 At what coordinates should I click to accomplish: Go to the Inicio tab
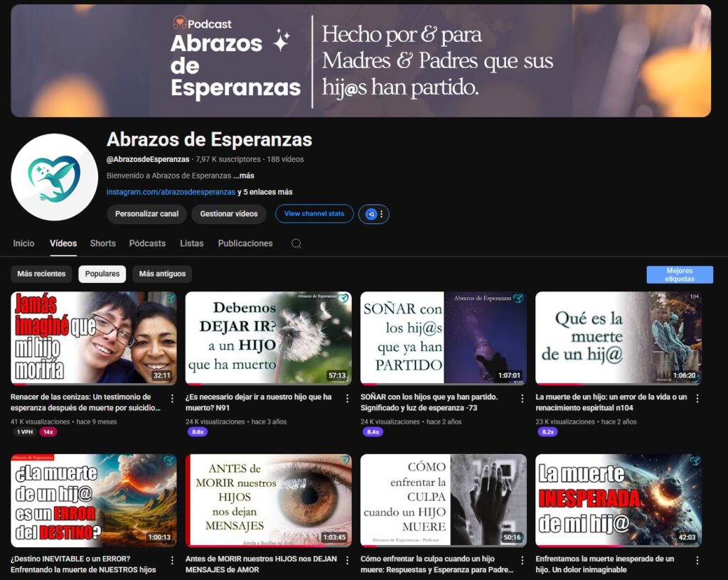23,243
